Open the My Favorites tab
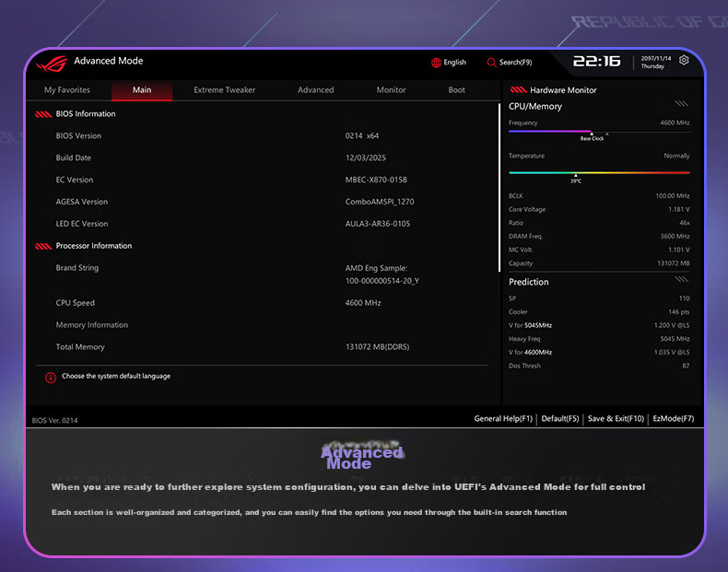 67,90
